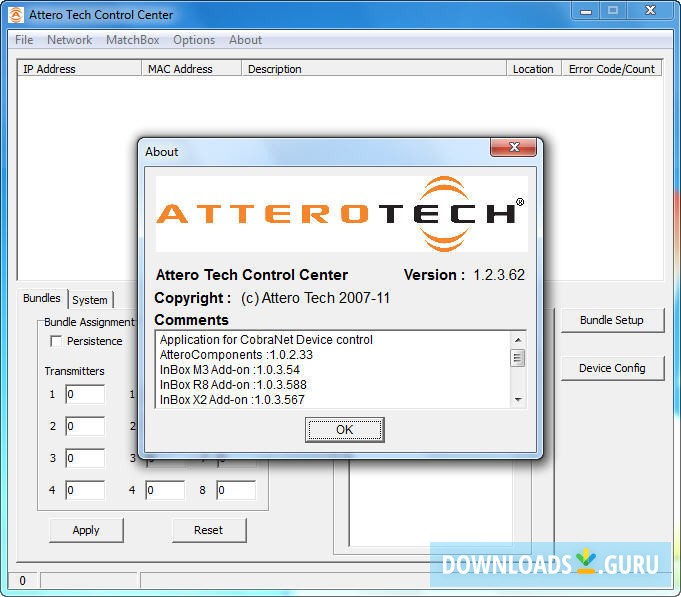This screenshot has height=597, width=681.
Task: Apply the bundle assignments
Action: (x=86, y=530)
